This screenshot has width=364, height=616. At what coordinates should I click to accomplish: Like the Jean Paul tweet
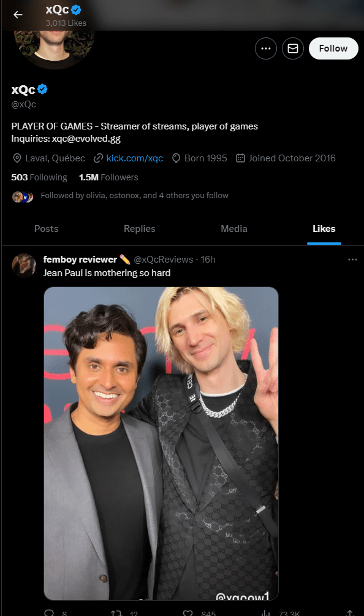188,612
